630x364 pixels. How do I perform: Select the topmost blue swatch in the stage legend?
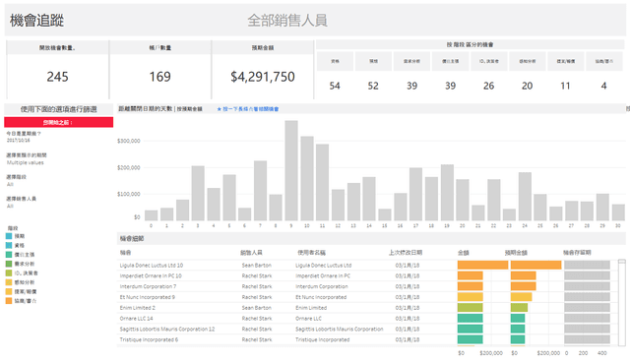pos(9,236)
